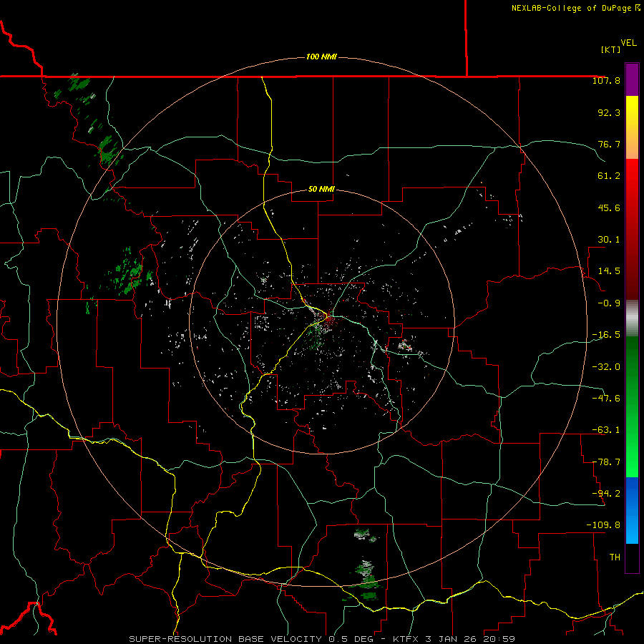644x644 pixels.
Task: Click the KTFX station identifier in caption
Action: pyautogui.click(x=406, y=639)
